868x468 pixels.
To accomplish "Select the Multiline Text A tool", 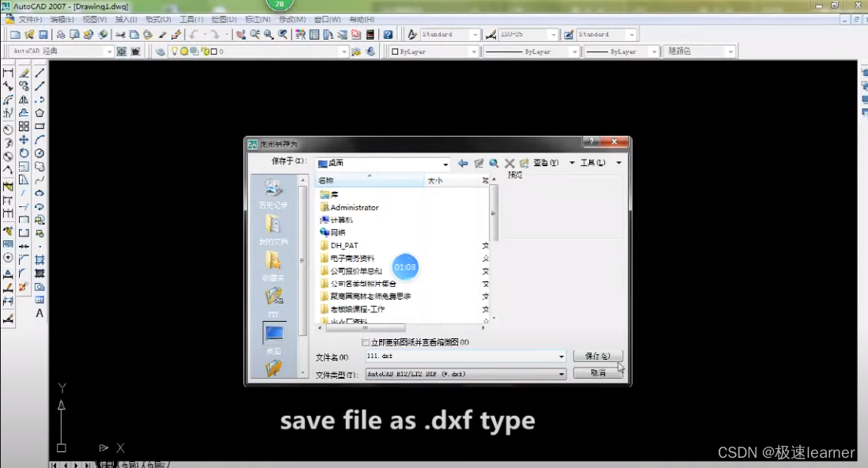I will 39,314.
